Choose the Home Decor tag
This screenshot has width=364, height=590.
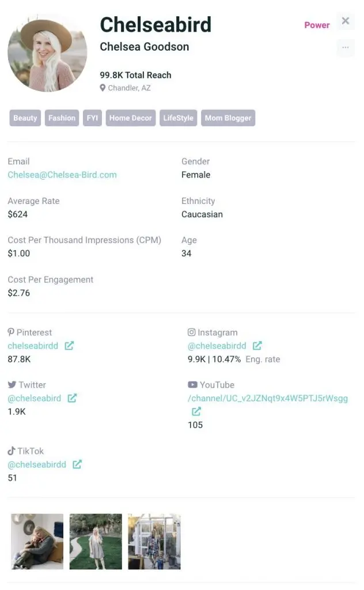point(131,118)
